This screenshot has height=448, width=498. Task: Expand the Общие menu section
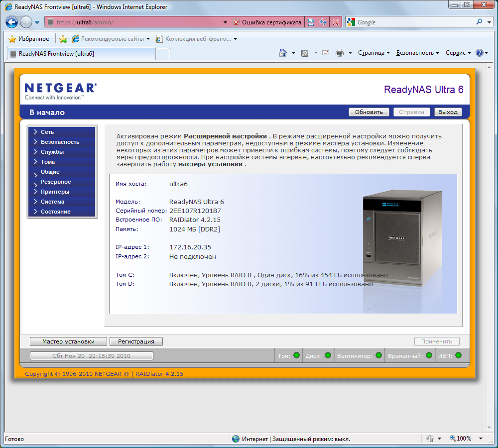click(x=62, y=172)
